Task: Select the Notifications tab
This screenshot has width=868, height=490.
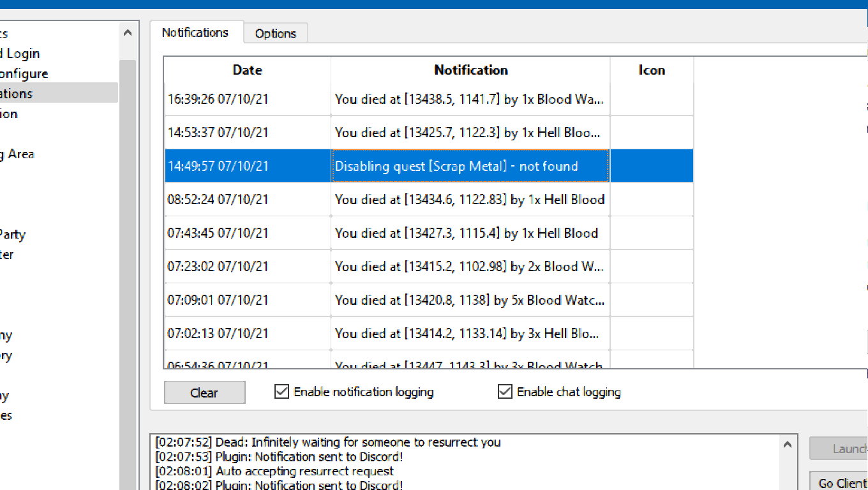Action: tap(195, 33)
